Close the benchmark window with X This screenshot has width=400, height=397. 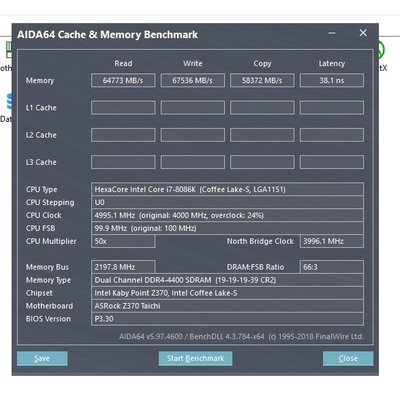point(363,33)
